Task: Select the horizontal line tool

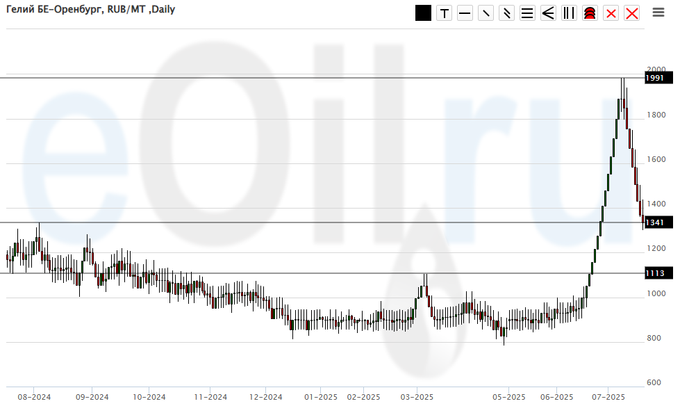Action: pyautogui.click(x=465, y=13)
